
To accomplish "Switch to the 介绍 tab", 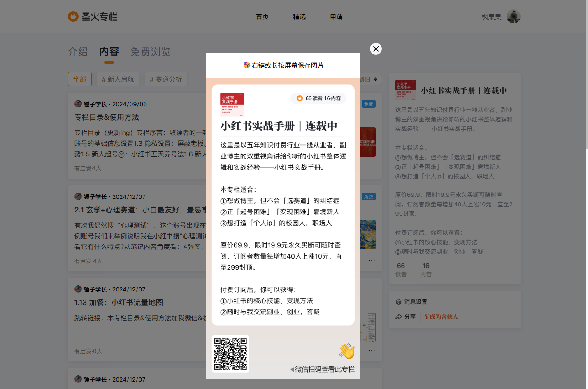I will [x=78, y=52].
